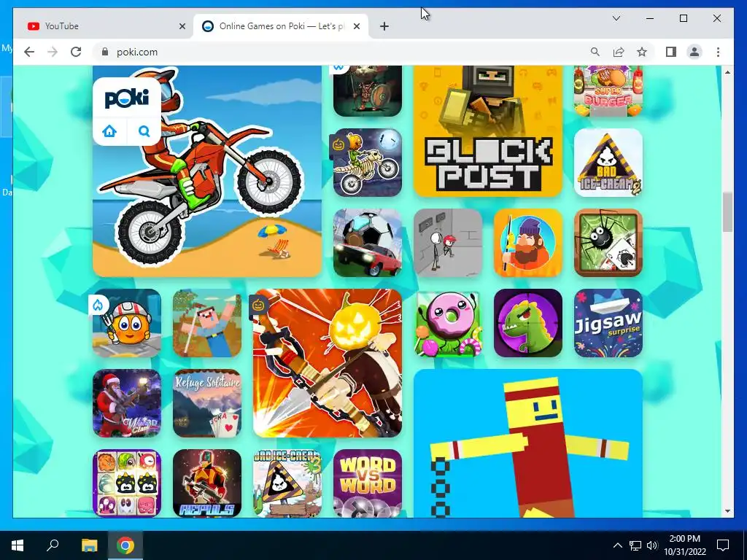Open the Moto X3M dirt bike game
Viewport: 747px width, 560px height.
tap(207, 171)
